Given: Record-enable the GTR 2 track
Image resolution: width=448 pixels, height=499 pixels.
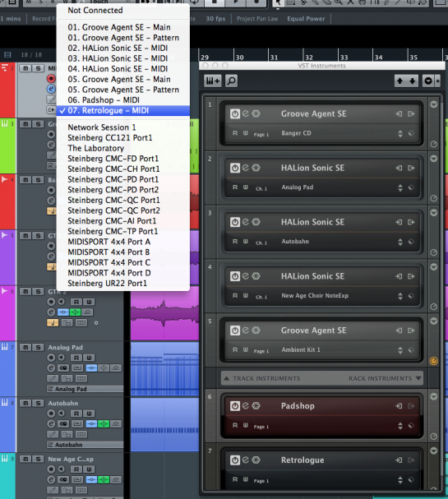Looking at the screenshot, I should tap(51, 302).
